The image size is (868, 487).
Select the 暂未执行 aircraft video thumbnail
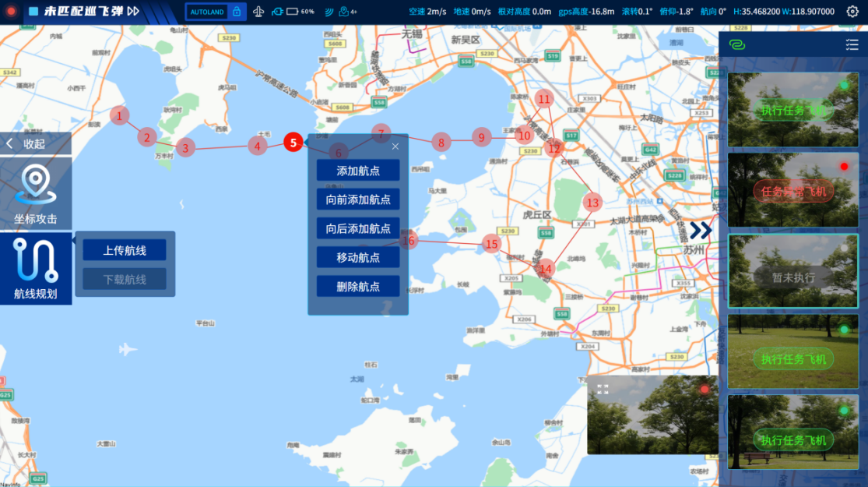tap(792, 271)
